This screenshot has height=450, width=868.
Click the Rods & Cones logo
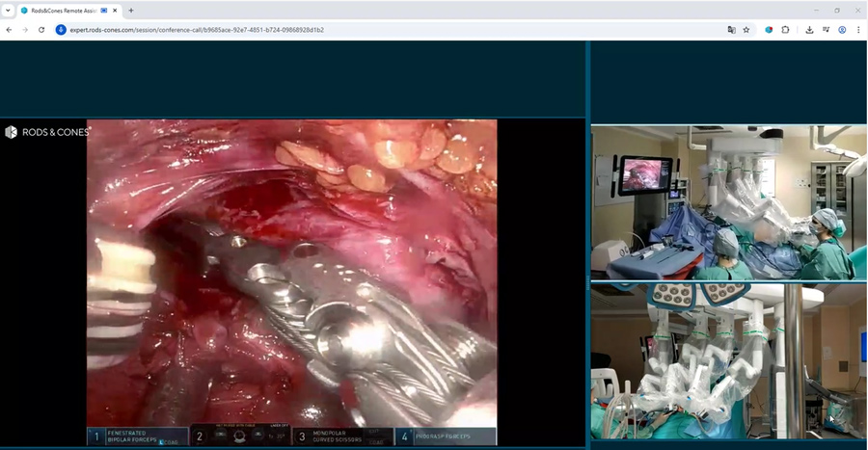pos(46,132)
